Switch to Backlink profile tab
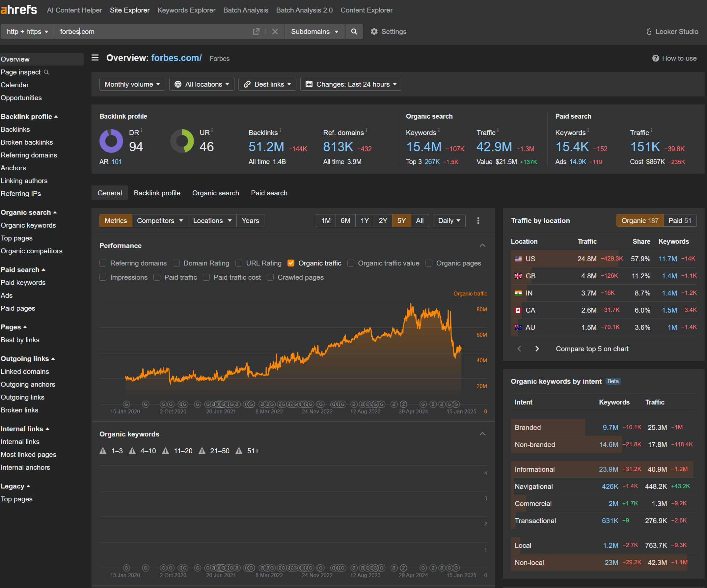Viewport: 707px width, 588px height. tap(157, 193)
